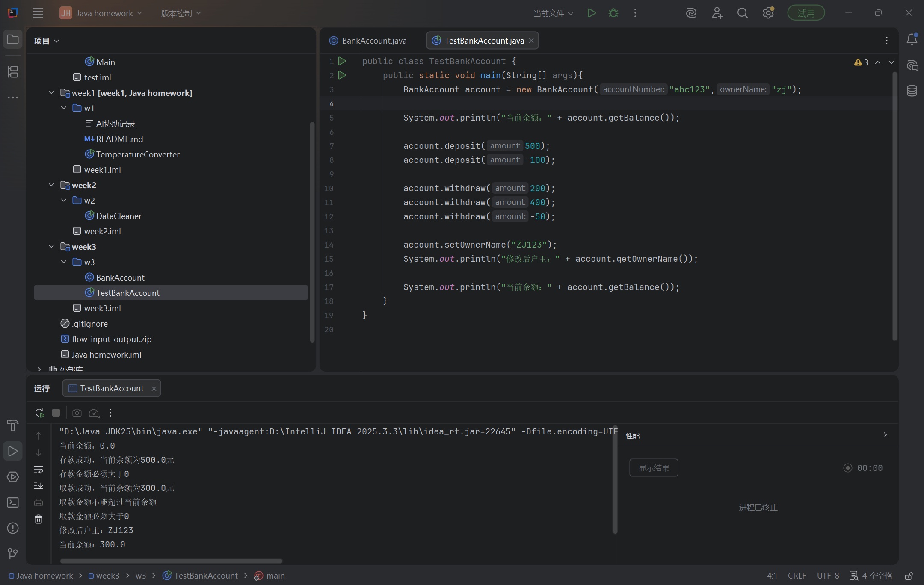Viewport: 924px width, 585px height.
Task: Open the Problems tool window icon
Action: pyautogui.click(x=13, y=528)
